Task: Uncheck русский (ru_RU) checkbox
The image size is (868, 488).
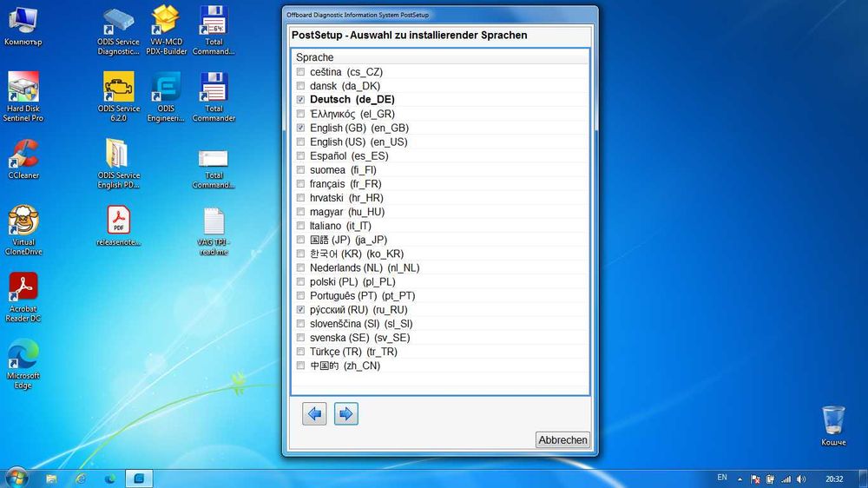Action: pyautogui.click(x=300, y=310)
